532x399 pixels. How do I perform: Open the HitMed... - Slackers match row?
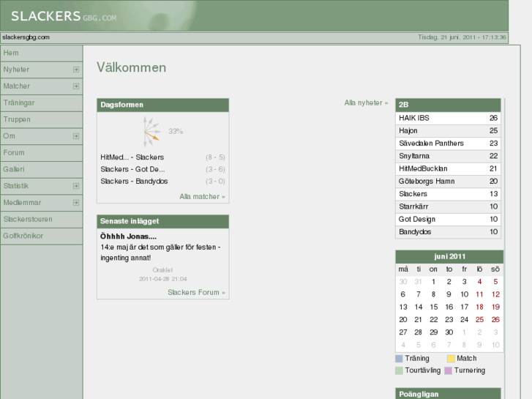(x=163, y=157)
